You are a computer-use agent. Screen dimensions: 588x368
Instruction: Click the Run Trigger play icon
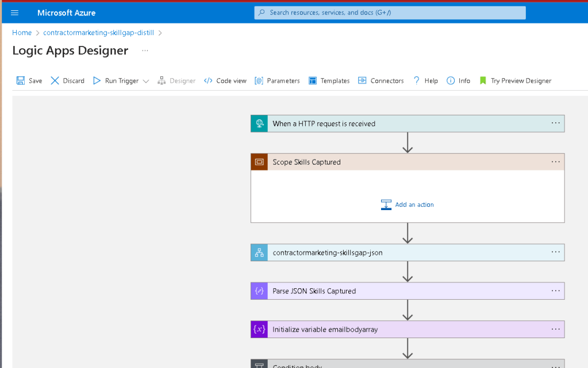(x=97, y=80)
